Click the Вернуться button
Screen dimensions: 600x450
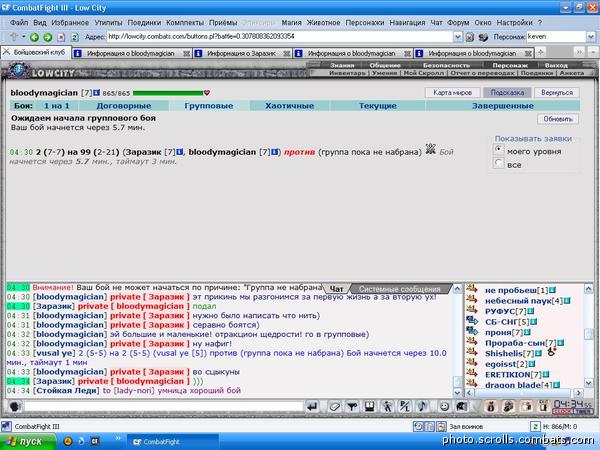(557, 92)
